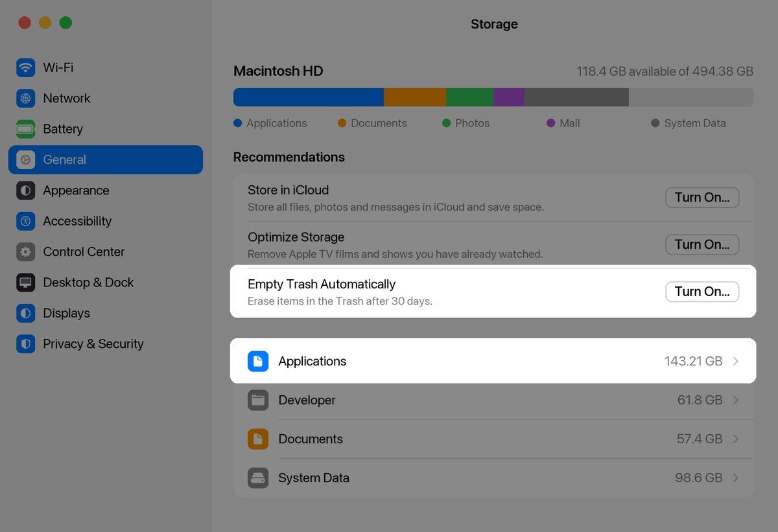This screenshot has width=778, height=532.
Task: Turn on Store in iCloud
Action: (702, 198)
